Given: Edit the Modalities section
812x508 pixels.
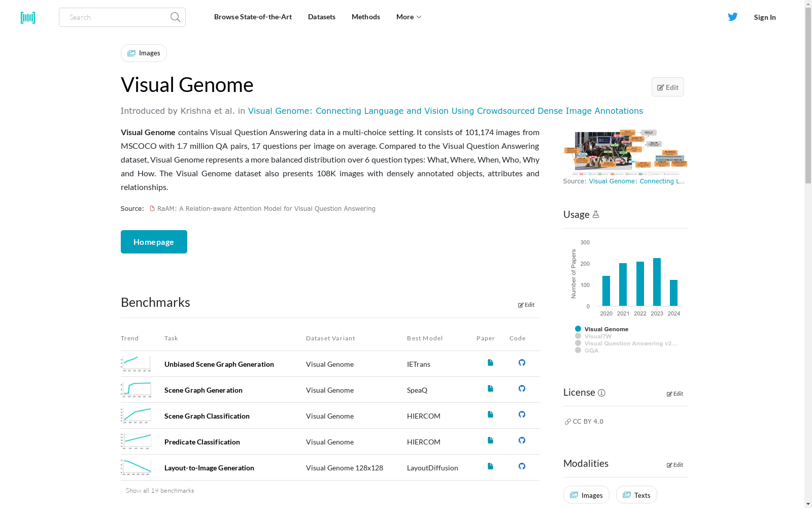Looking at the screenshot, I should coord(675,465).
